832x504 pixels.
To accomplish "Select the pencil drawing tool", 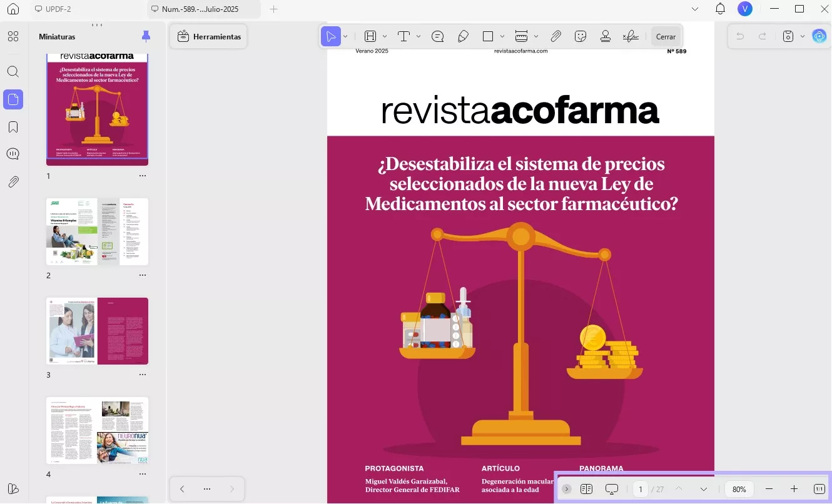I will 463,36.
